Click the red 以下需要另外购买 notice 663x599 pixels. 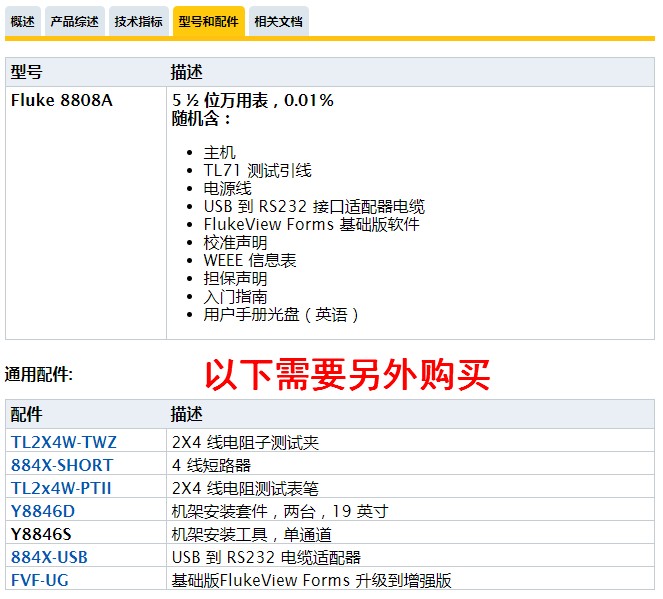coord(348,375)
